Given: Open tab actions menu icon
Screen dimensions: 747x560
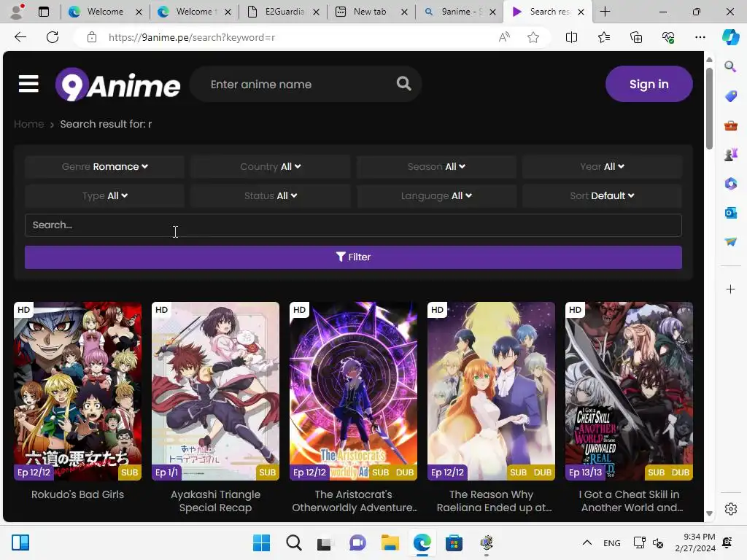Looking at the screenshot, I should [44, 12].
